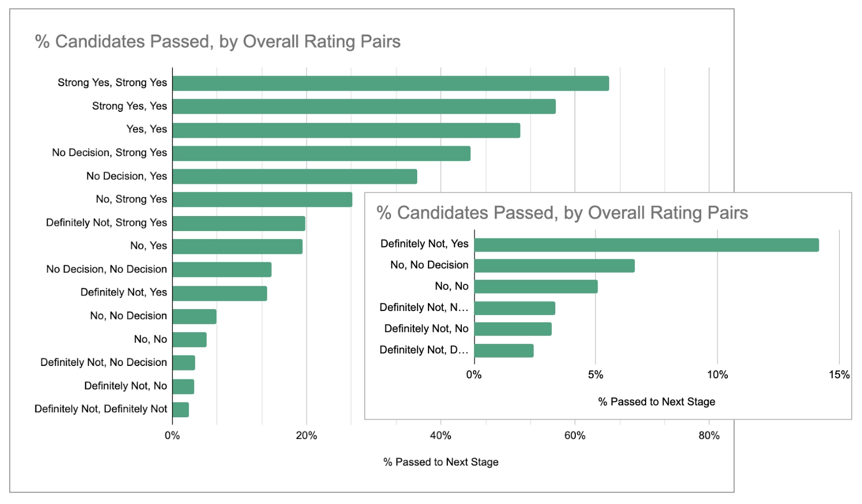Click the "Strong Yes, Strong Yes" bar

pyautogui.click(x=390, y=84)
